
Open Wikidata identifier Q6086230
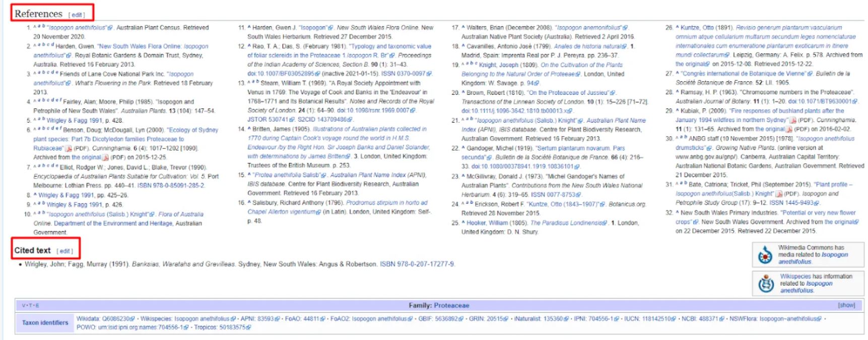point(118,319)
